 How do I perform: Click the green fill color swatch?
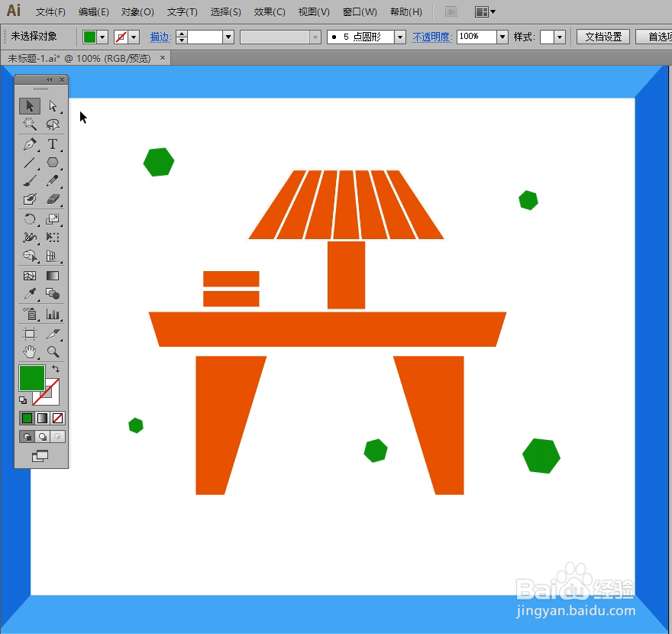32,378
